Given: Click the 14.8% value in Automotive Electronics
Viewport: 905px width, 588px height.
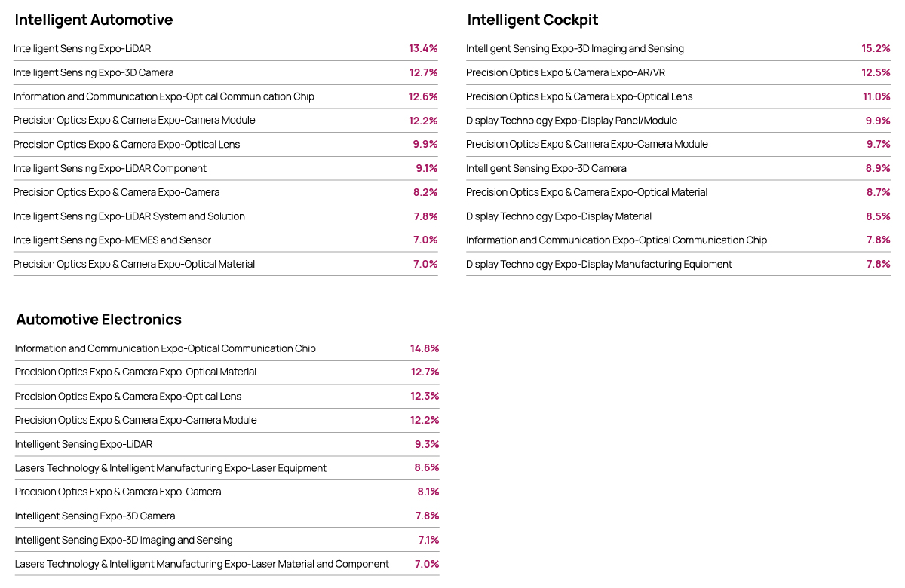Looking at the screenshot, I should coord(425,348).
